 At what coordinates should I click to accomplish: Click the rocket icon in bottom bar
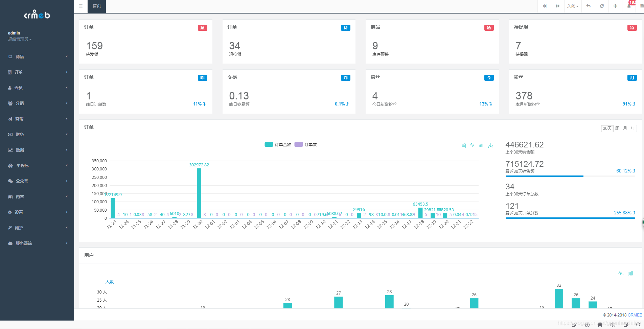574,325
